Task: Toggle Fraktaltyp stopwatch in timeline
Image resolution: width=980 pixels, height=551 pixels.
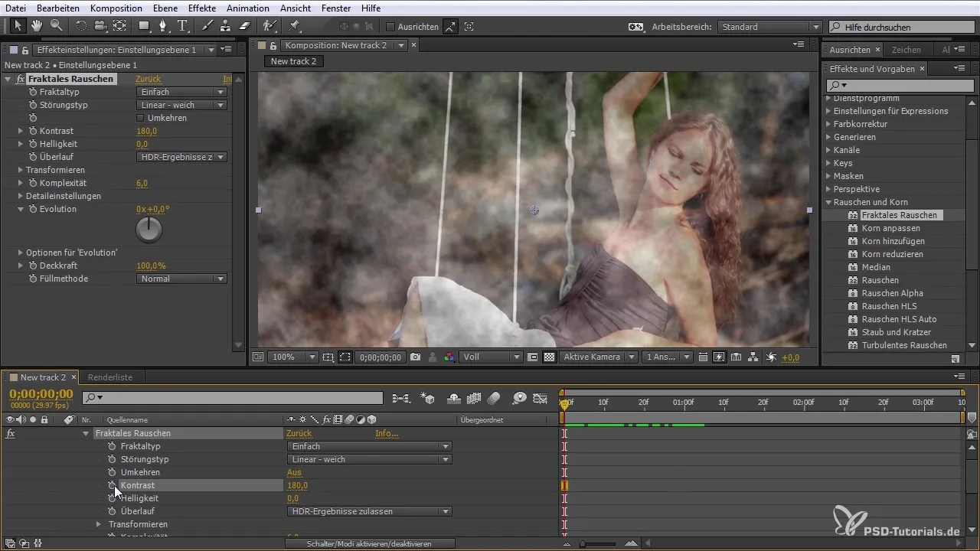Action: (113, 446)
